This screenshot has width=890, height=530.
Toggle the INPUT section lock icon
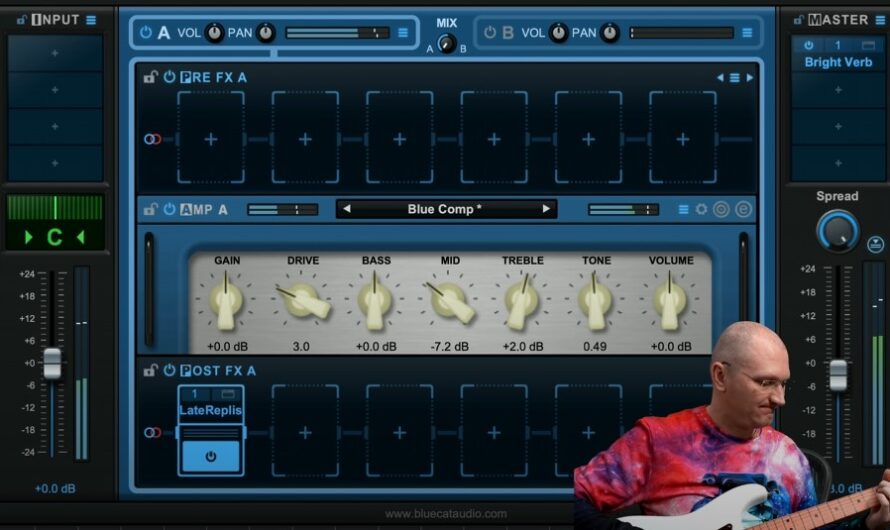click(x=22, y=20)
